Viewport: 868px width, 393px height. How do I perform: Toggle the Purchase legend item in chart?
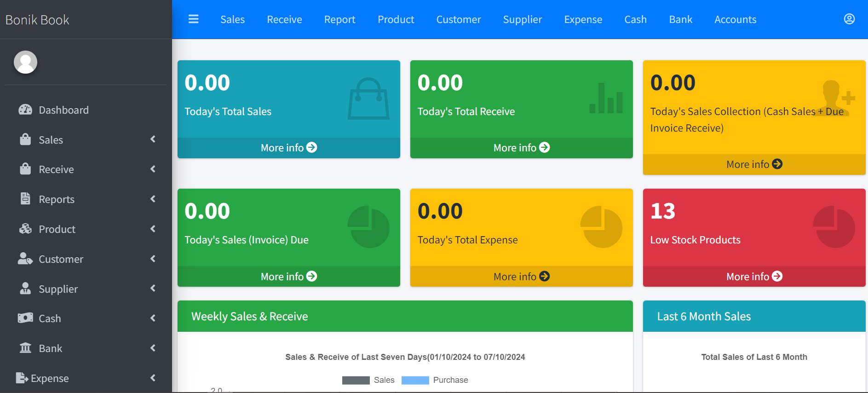click(435, 380)
